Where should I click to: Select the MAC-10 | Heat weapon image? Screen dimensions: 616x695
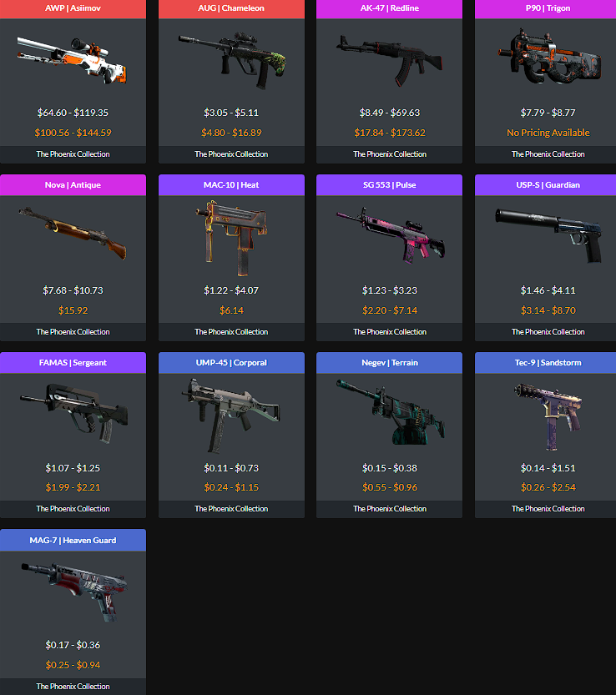(232, 238)
